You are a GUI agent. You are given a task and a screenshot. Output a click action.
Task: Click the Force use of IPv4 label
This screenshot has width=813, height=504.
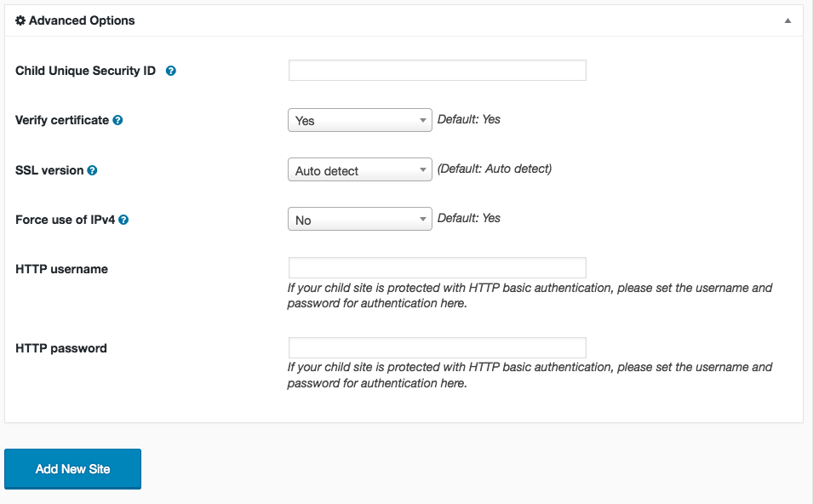tap(65, 220)
